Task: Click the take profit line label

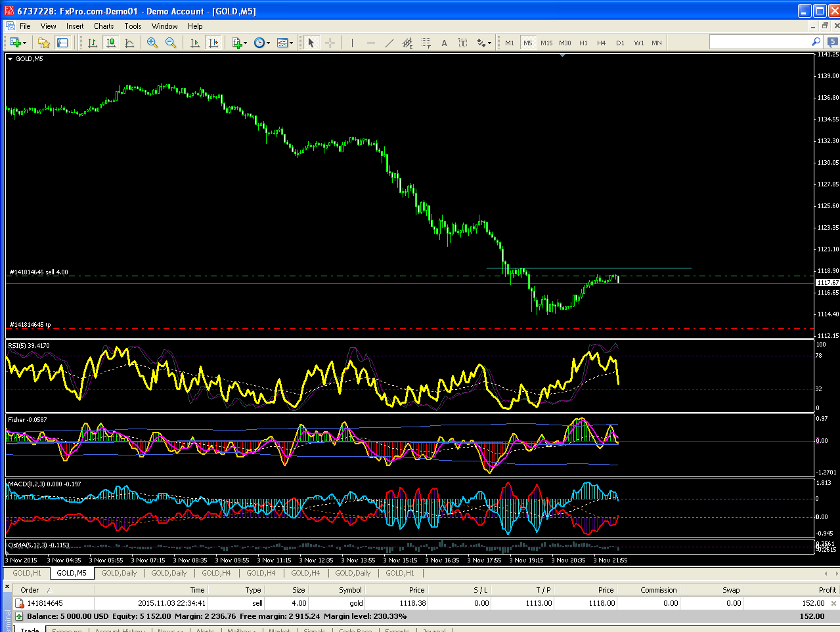Action: pyautogui.click(x=30, y=325)
